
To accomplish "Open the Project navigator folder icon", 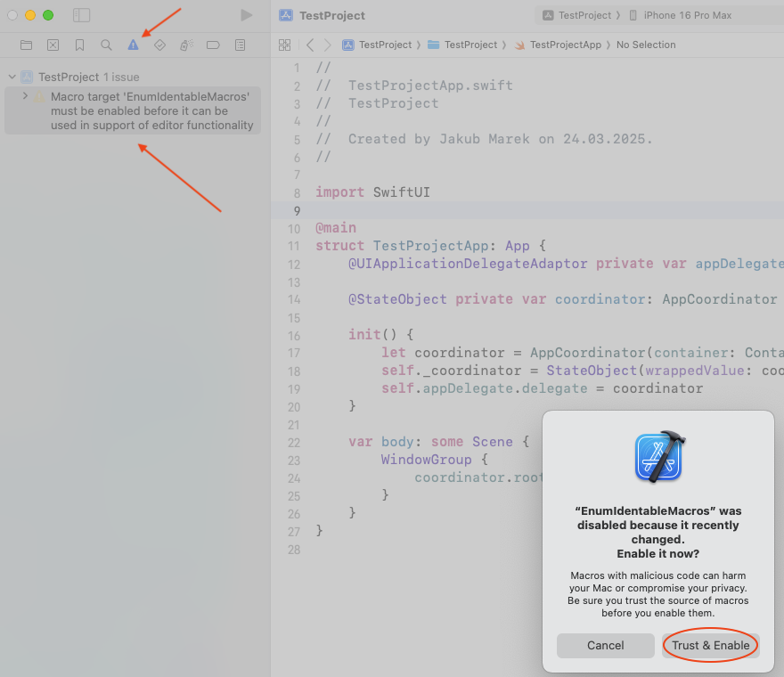I will point(26,45).
